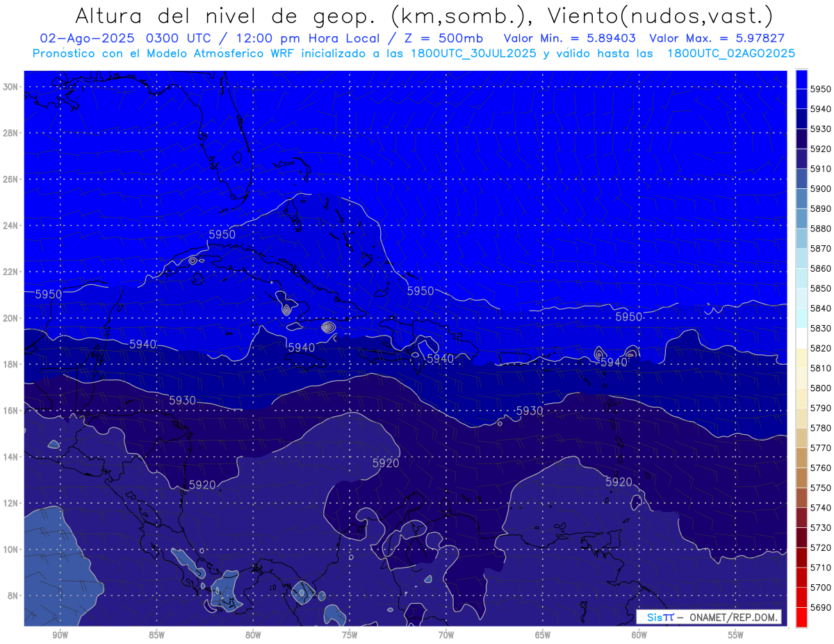Select valid-until time '1800UTC_02AGO2025'
This screenshot has height=644, width=834.
pyautogui.click(x=731, y=53)
